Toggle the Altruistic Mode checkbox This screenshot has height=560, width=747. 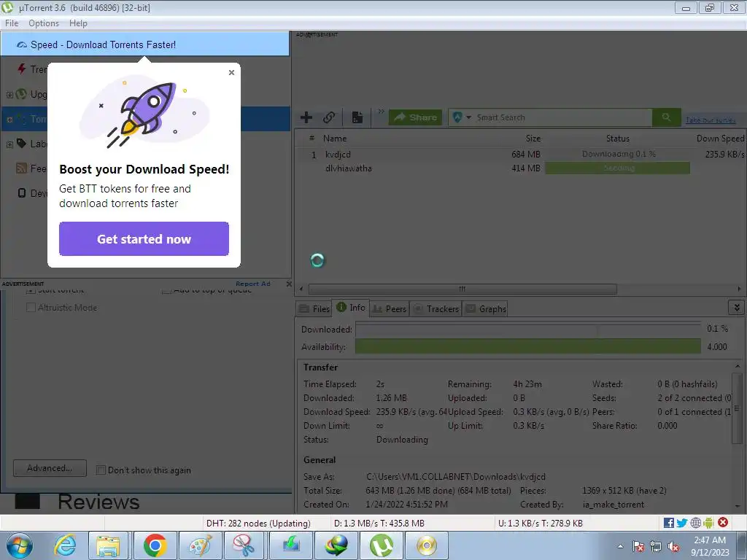click(31, 308)
